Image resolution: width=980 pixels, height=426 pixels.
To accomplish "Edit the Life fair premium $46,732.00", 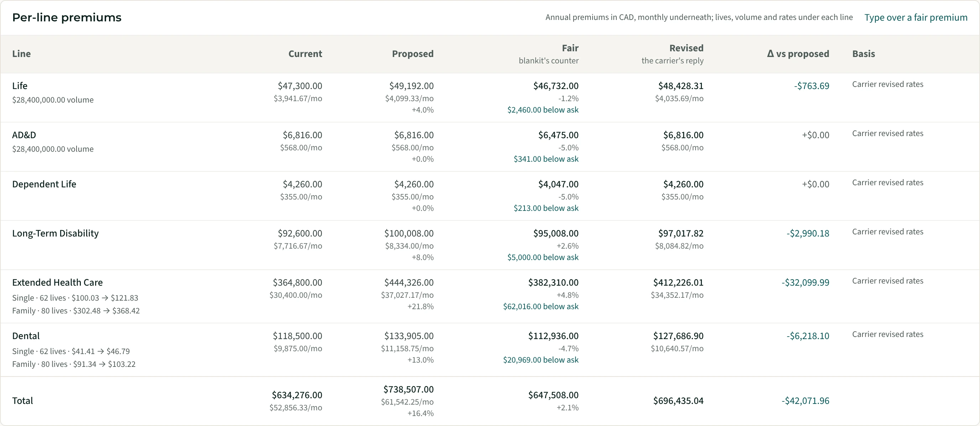I will point(556,86).
